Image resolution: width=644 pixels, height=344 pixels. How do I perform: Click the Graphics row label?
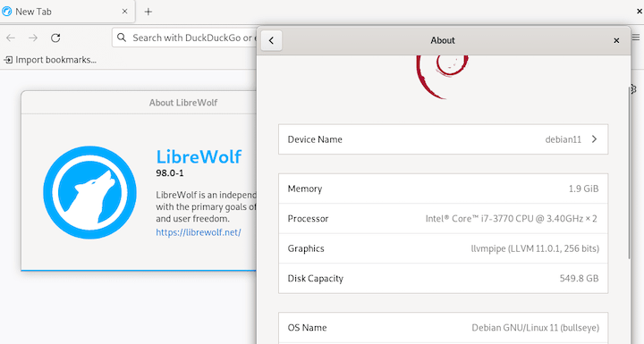coord(306,248)
